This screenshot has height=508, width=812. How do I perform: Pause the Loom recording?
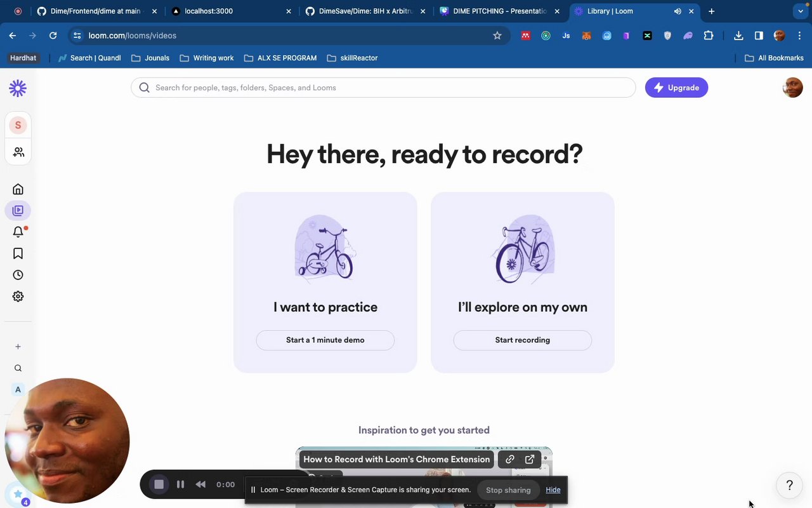[180, 485]
